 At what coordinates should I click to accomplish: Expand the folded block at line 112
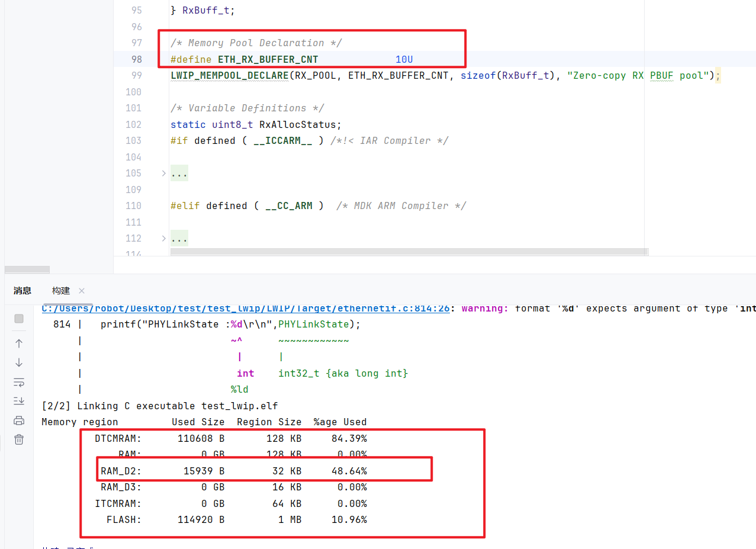coord(164,238)
